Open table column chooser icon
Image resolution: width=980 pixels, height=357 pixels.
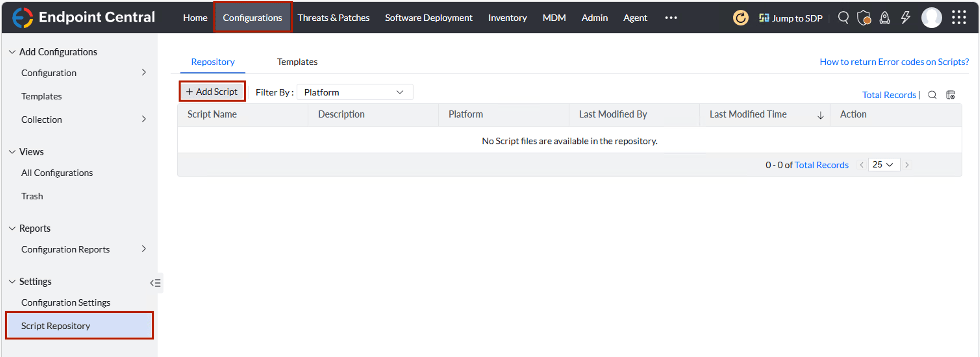click(x=950, y=95)
